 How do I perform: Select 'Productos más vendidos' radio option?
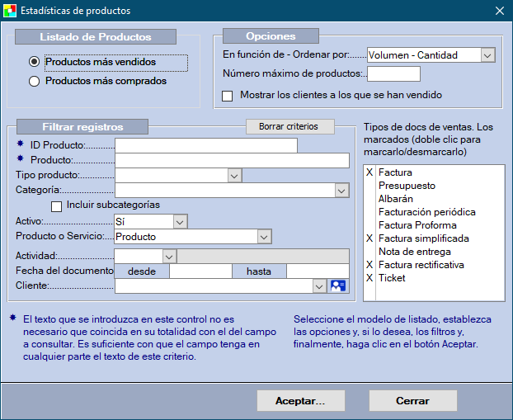pos(34,62)
